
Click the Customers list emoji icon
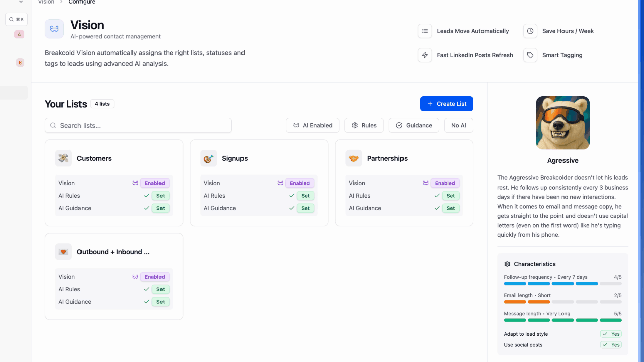tap(63, 158)
